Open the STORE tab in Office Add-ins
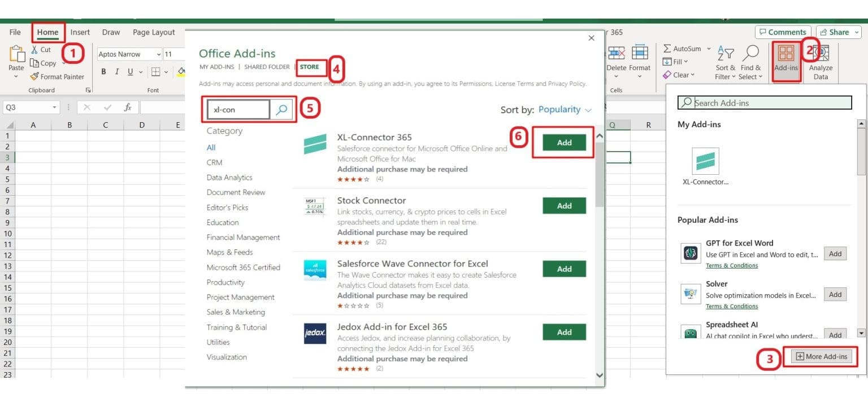 click(x=309, y=67)
